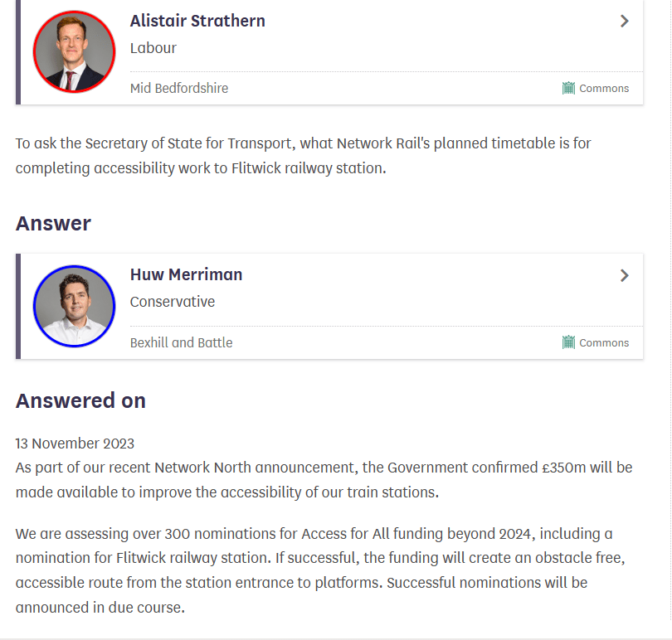
Task: Click Huw Merriman's portrait photo
Action: tap(74, 306)
